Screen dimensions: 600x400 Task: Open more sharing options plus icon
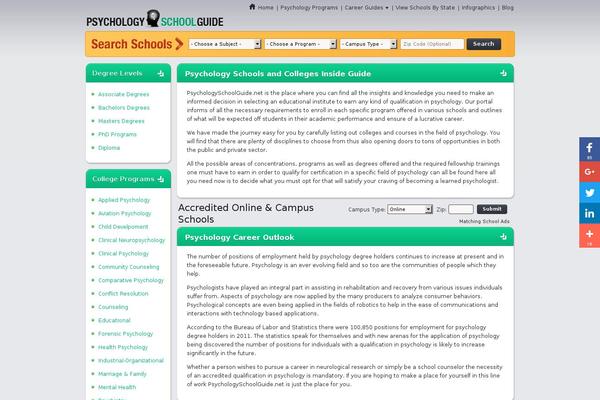coord(589,236)
